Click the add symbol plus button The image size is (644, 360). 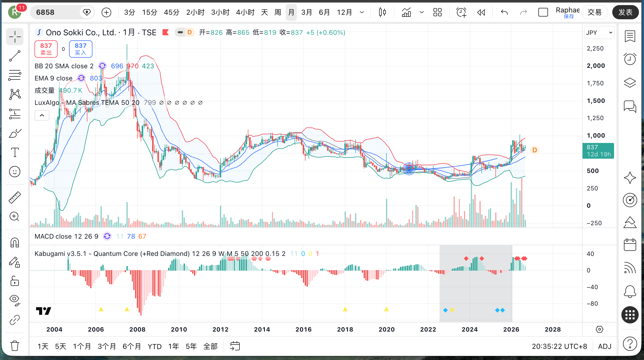tap(106, 12)
